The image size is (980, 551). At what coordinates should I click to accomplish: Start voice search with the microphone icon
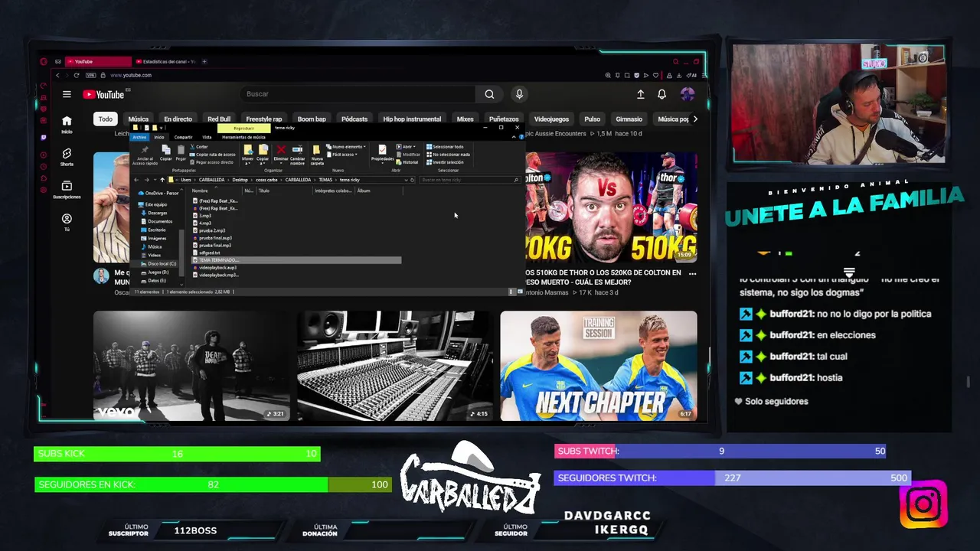pyautogui.click(x=519, y=94)
